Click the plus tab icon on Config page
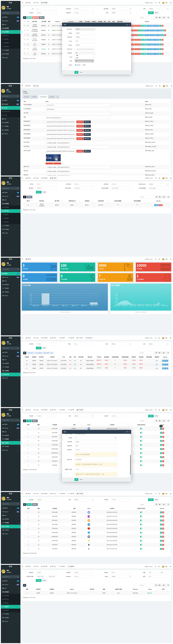This screenshot has height=644, width=173. click(x=57, y=97)
